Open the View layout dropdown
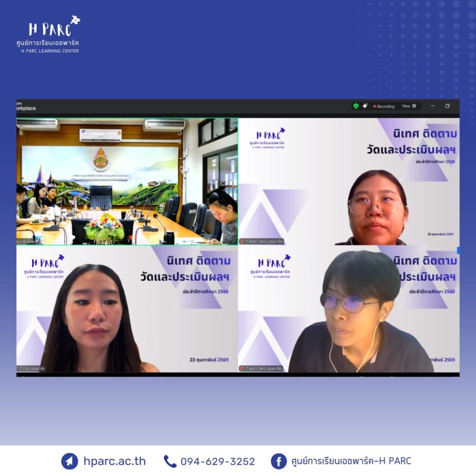Image resolution: width=476 pixels, height=476 pixels. (x=409, y=106)
